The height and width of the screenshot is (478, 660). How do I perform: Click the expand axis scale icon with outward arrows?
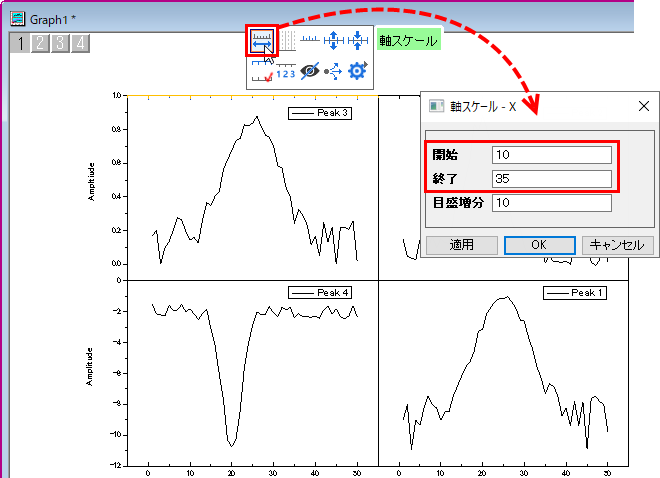point(333,40)
